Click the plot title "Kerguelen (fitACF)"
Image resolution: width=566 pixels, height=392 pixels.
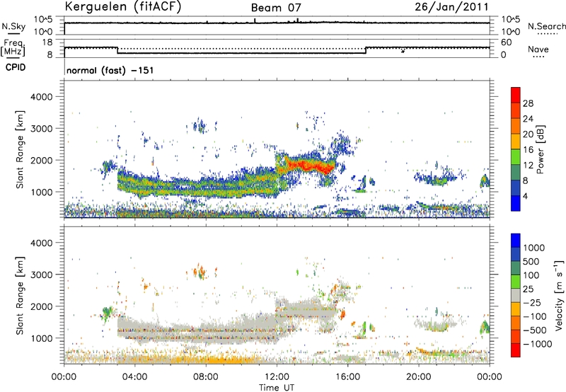pos(122,6)
